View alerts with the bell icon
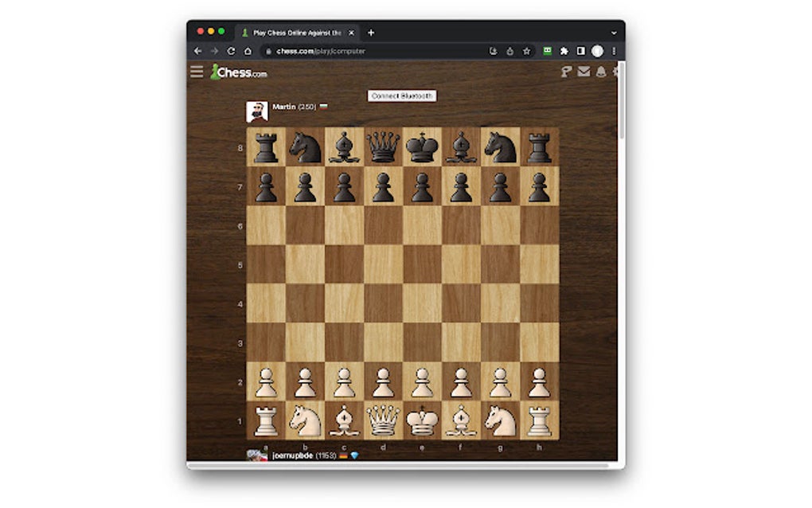 602,72
